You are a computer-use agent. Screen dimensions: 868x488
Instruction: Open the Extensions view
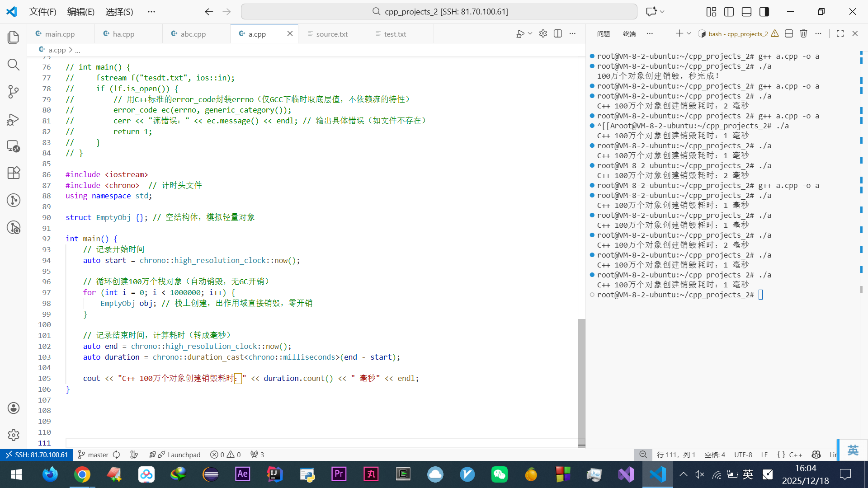[14, 173]
